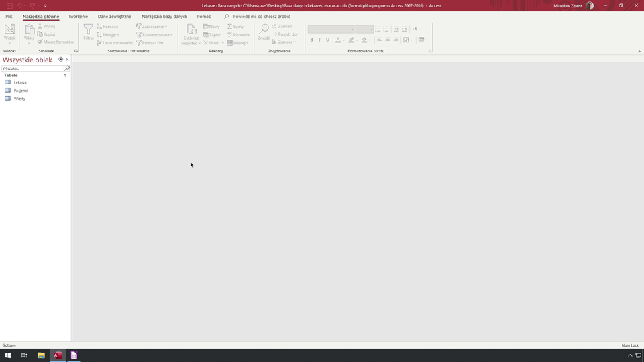Click the navigation pane search magnifier
644x362 pixels.
67,68
